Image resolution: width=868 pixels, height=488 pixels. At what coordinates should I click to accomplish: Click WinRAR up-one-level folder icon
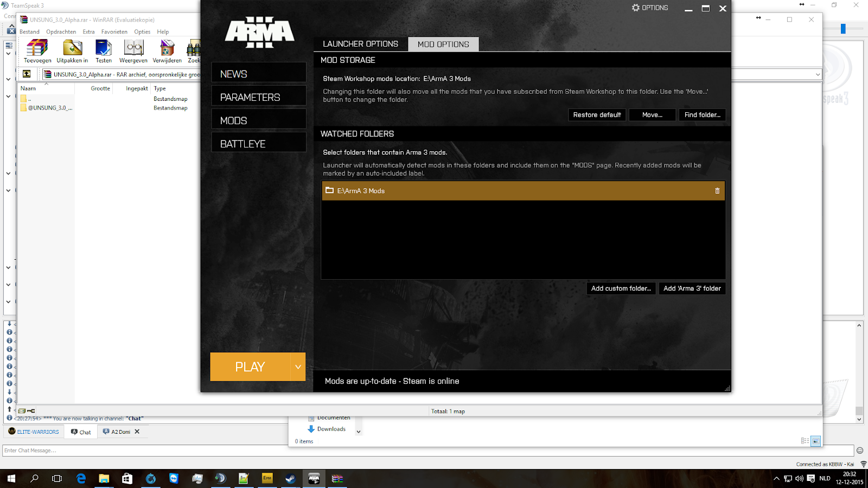pyautogui.click(x=27, y=74)
